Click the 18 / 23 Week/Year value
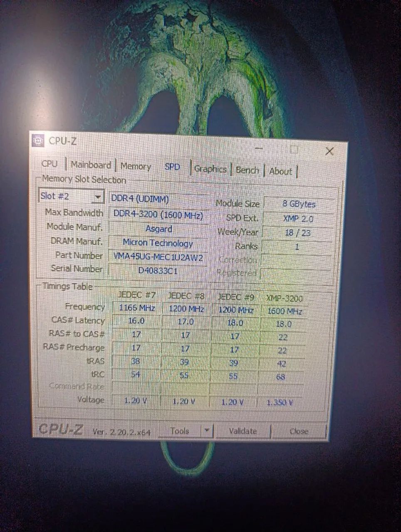The width and height of the screenshot is (401, 532). (x=298, y=233)
